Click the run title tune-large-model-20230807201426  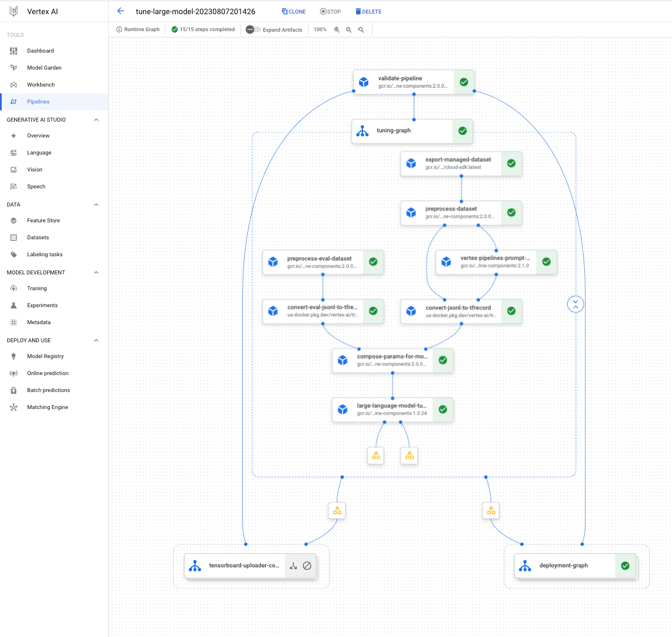pos(195,11)
